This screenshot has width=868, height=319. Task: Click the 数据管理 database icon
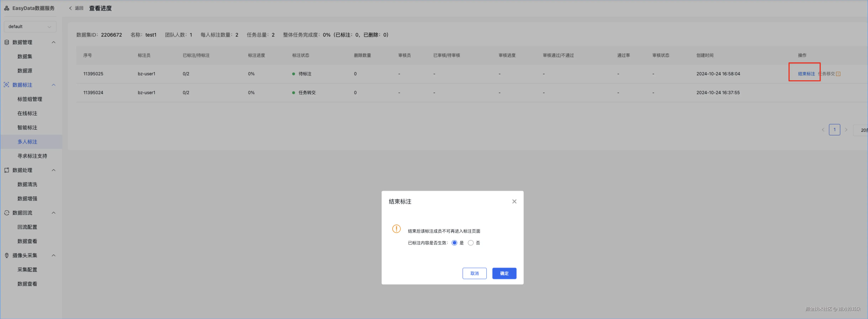tap(6, 42)
